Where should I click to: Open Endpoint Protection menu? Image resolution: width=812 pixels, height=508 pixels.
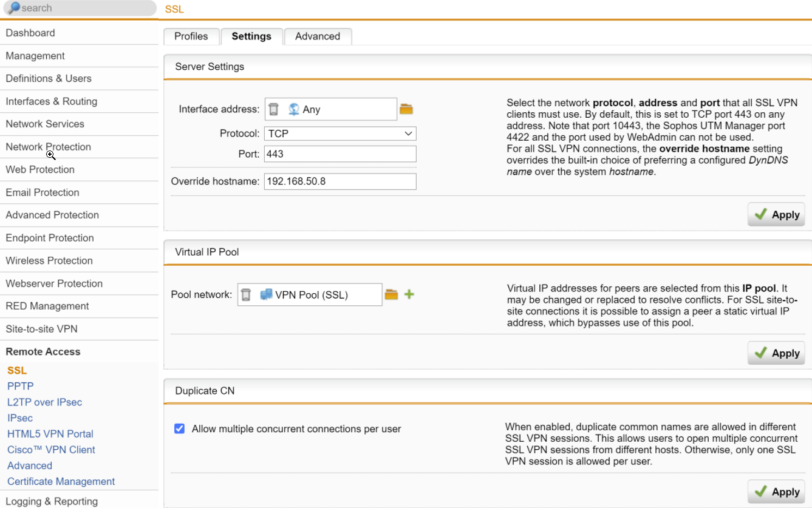pos(79,238)
